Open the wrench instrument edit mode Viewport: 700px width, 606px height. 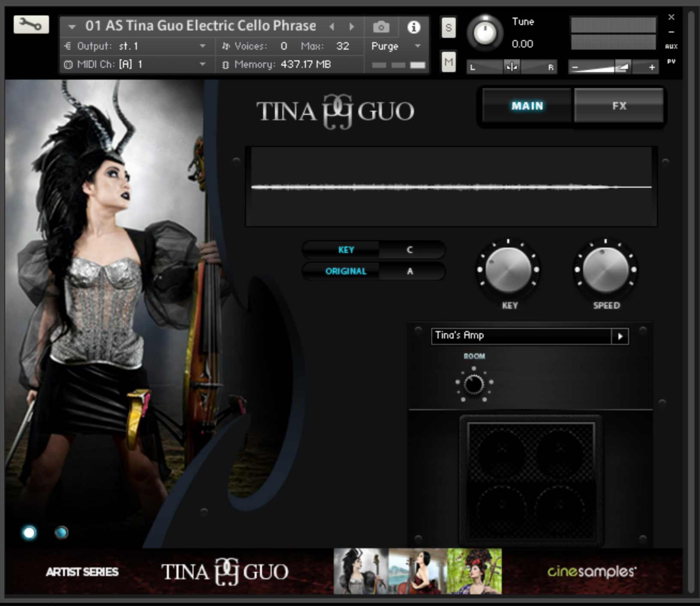31,25
